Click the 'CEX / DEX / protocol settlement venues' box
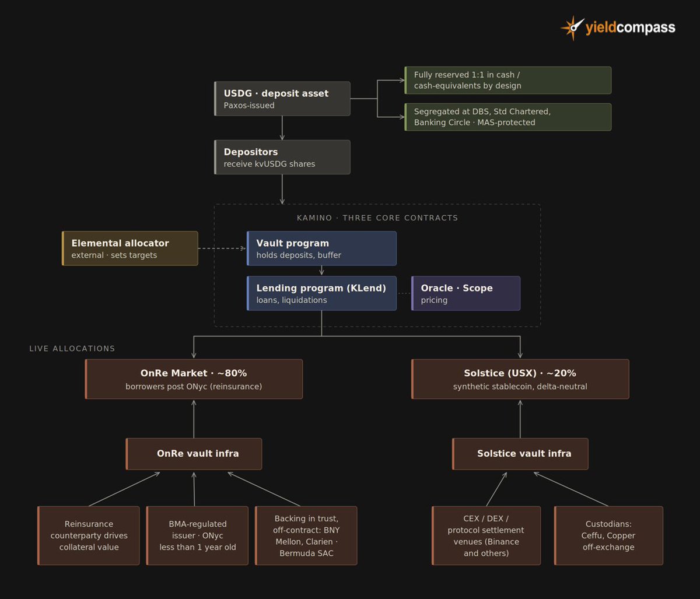Image resolution: width=700 pixels, height=599 pixels. click(486, 535)
